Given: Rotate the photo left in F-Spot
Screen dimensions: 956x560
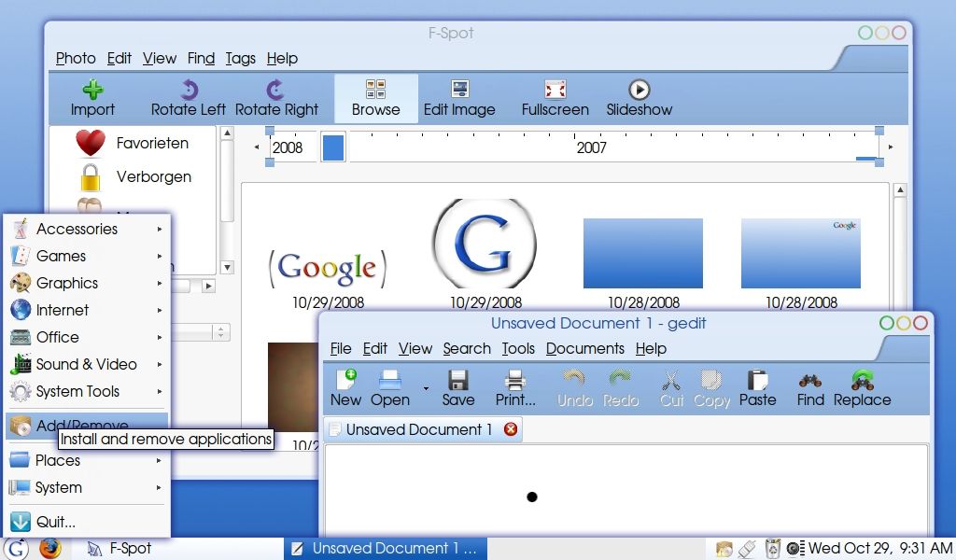Looking at the screenshot, I should [x=189, y=99].
